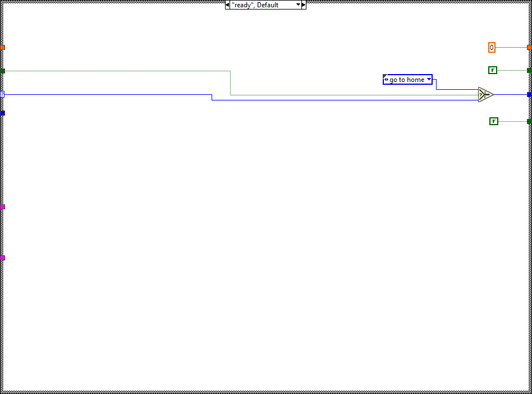Click the enum increment arrows on 'go to home'
The image size is (532, 394).
pyautogui.click(x=386, y=80)
